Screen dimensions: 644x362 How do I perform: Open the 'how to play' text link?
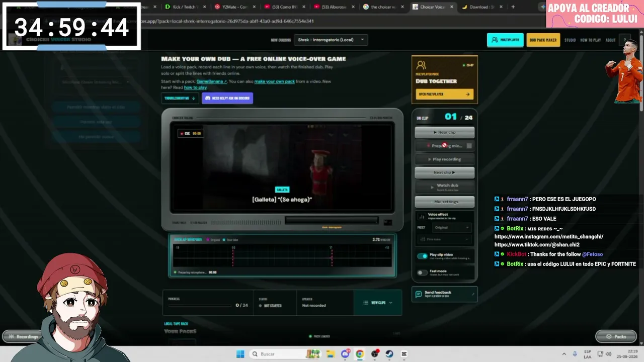point(195,87)
